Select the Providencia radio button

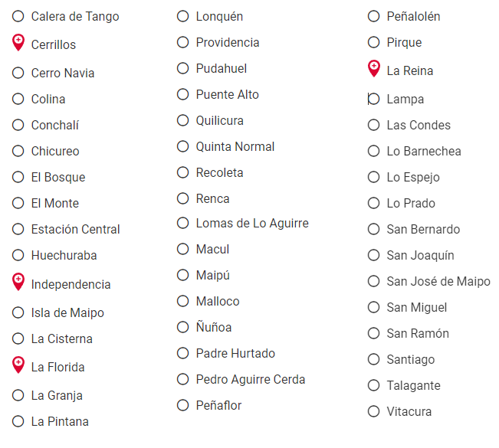[x=182, y=42]
